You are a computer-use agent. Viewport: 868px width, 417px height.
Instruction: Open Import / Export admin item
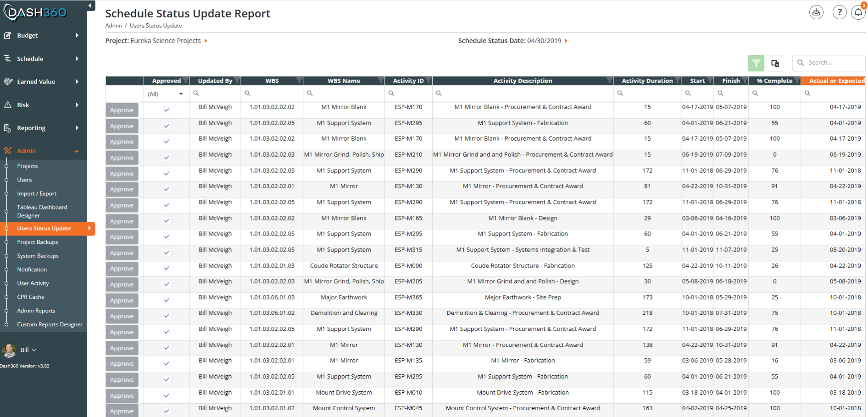coord(37,194)
